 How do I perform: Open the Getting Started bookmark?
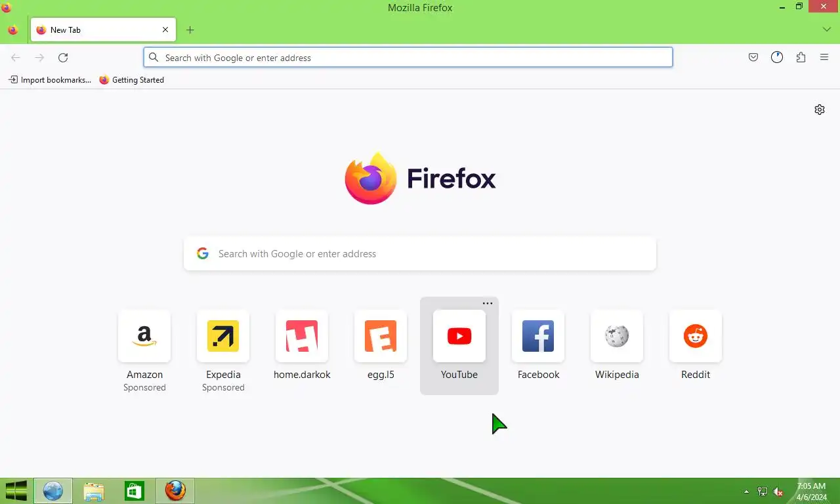coord(132,80)
